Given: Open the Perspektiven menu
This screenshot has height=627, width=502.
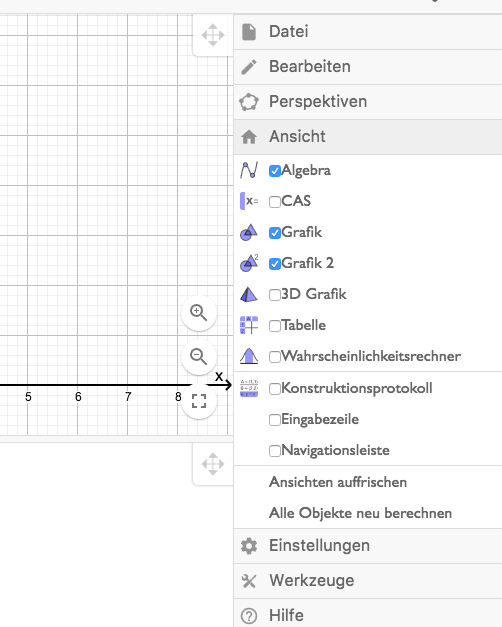Looking at the screenshot, I should pos(368,102).
